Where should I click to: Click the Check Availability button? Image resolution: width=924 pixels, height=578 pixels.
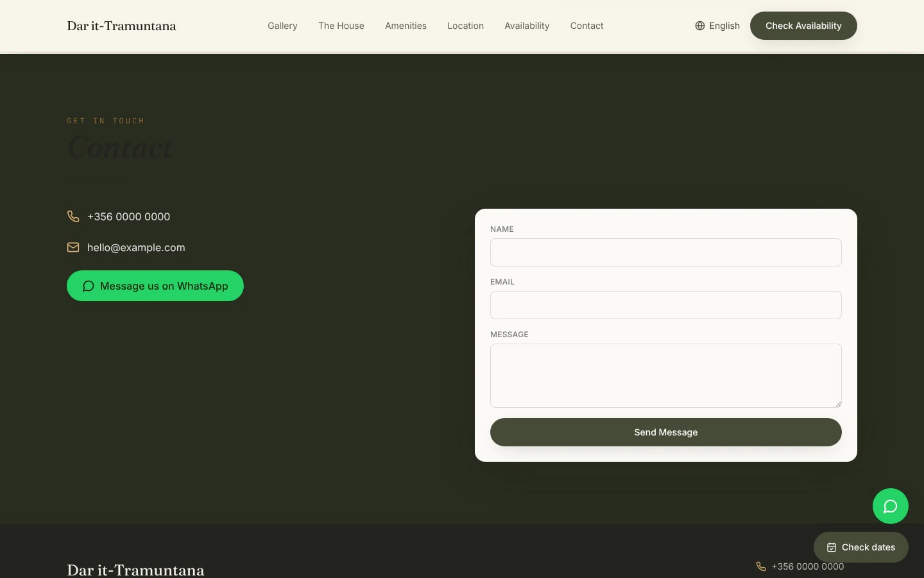coord(803,26)
